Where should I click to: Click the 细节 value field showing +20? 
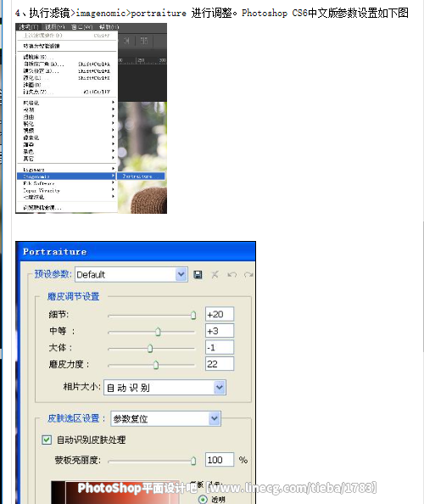click(220, 314)
